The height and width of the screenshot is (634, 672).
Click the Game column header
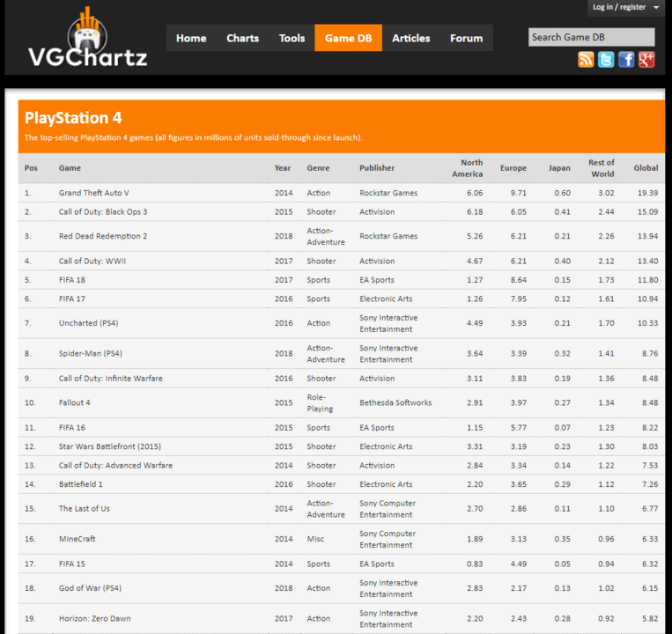(70, 168)
